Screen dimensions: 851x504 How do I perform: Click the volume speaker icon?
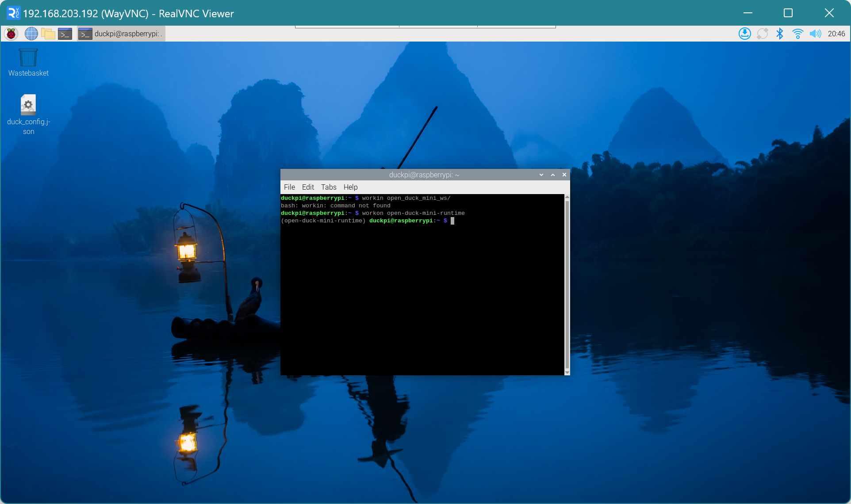coord(815,34)
